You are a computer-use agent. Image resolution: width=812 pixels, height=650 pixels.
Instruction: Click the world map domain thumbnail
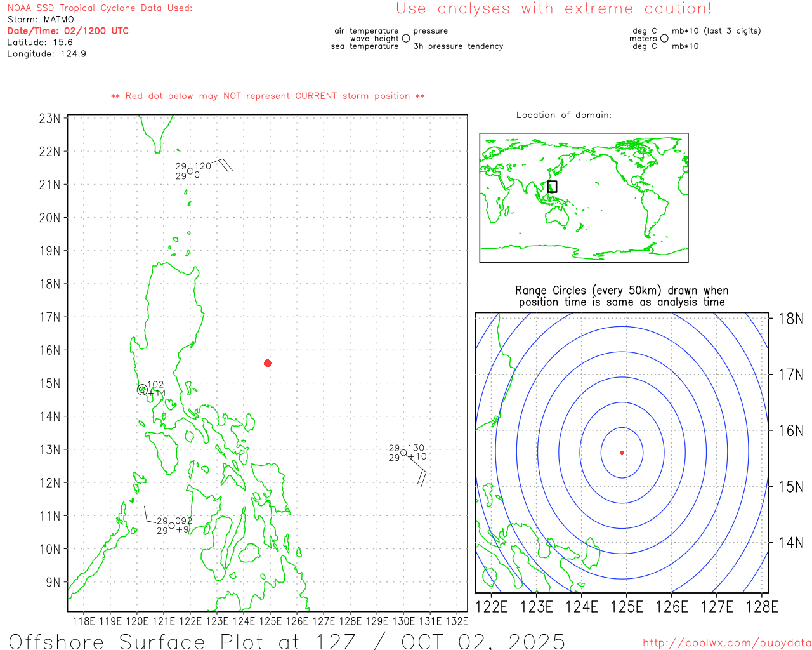584,197
